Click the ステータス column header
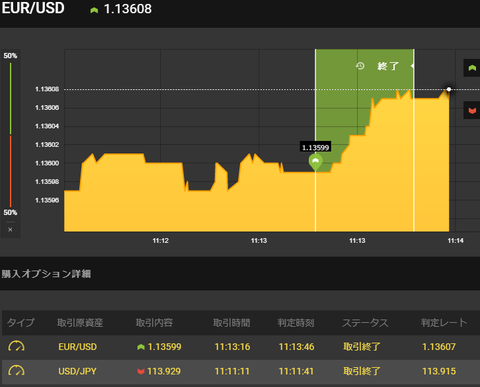Viewport: 480px width, 387px height. coord(365,322)
